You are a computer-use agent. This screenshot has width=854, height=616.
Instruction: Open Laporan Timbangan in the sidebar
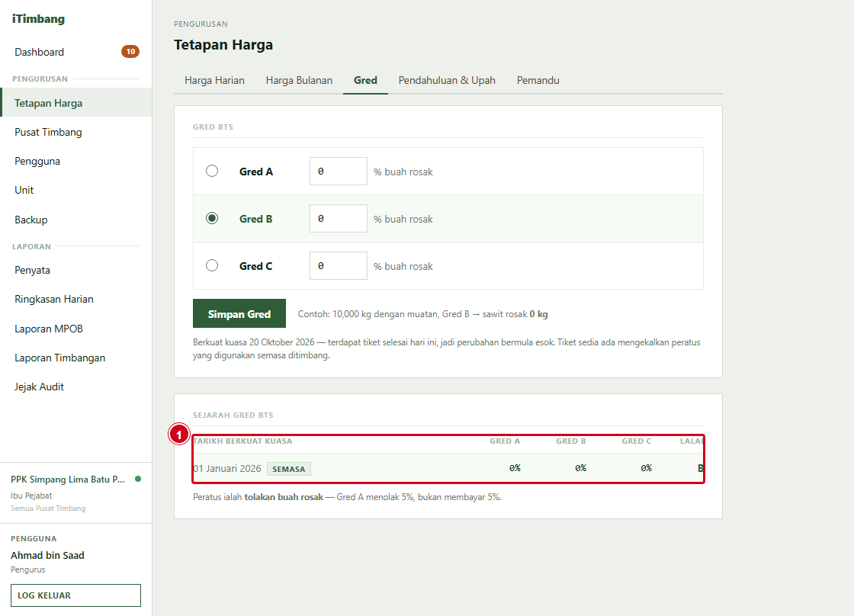pos(75,358)
